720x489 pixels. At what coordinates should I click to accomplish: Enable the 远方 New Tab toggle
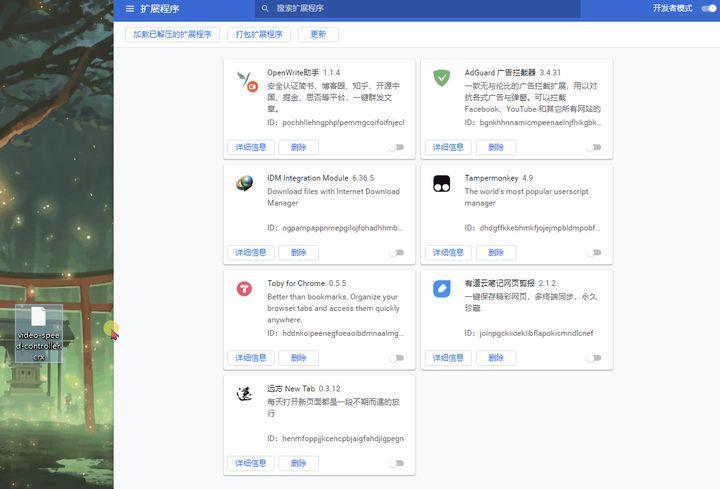click(x=397, y=463)
